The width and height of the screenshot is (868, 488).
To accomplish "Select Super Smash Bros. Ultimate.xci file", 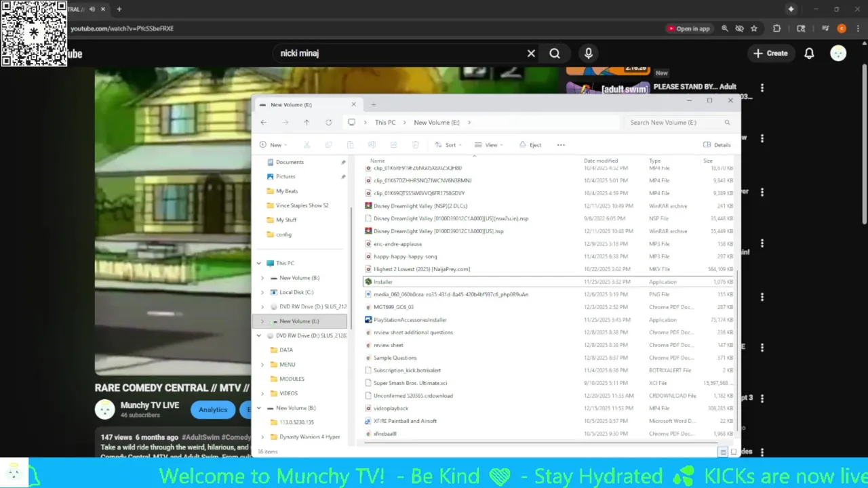I will click(x=548, y=383).
